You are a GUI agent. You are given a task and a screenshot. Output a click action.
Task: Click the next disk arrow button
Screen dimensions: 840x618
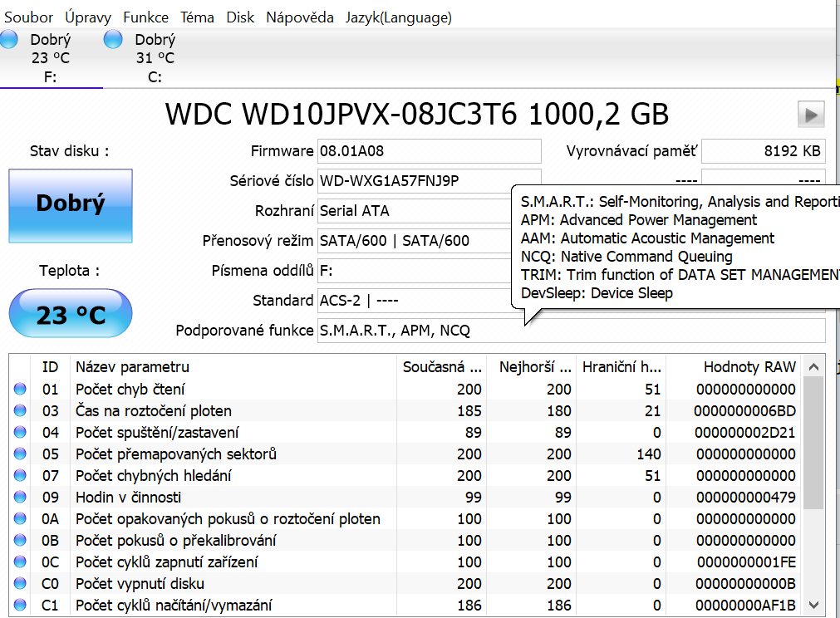(x=811, y=115)
